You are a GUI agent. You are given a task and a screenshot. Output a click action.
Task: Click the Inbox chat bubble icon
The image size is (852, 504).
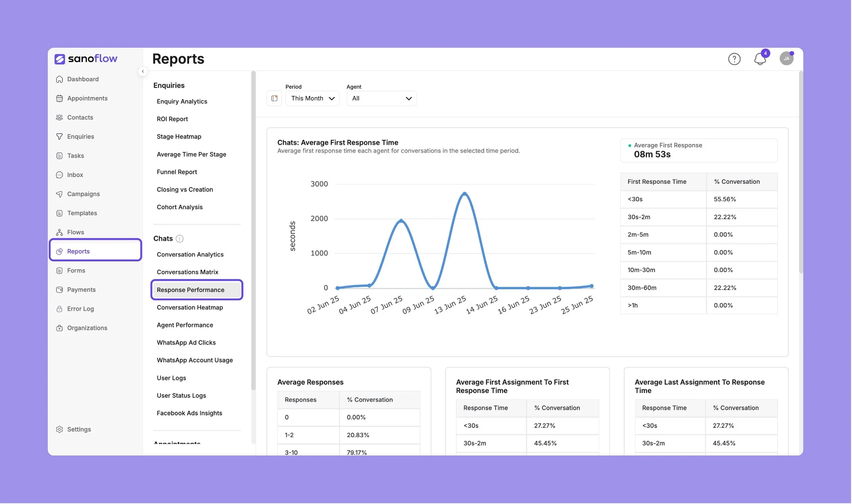(x=59, y=175)
